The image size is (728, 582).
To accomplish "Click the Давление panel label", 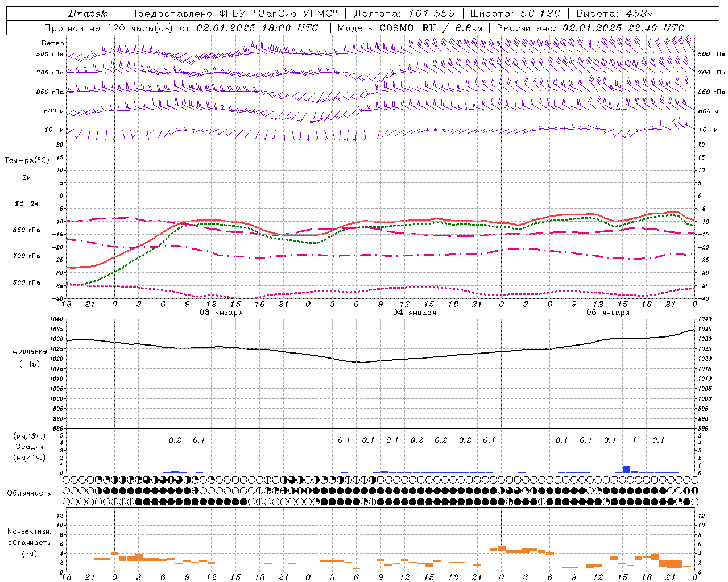I will click(x=30, y=351).
